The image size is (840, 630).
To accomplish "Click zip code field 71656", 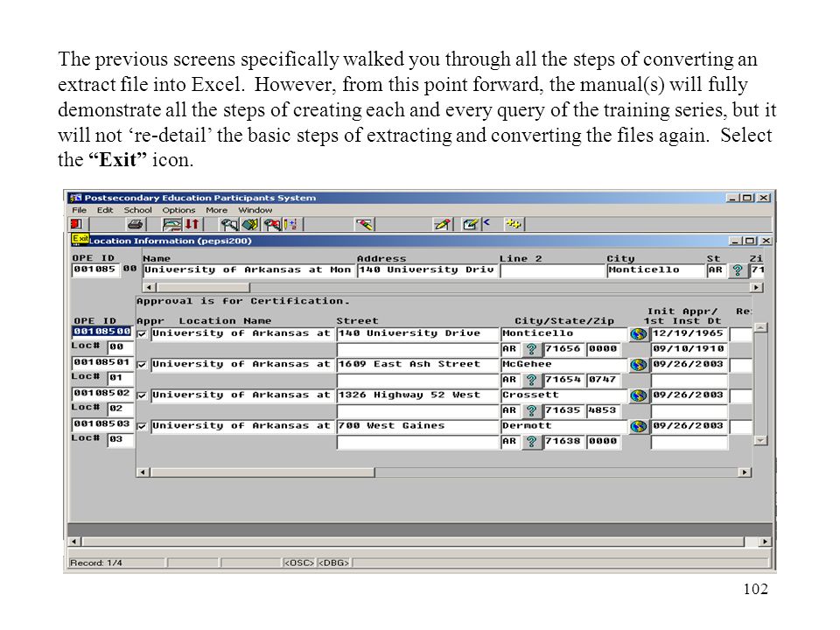I will (563, 349).
